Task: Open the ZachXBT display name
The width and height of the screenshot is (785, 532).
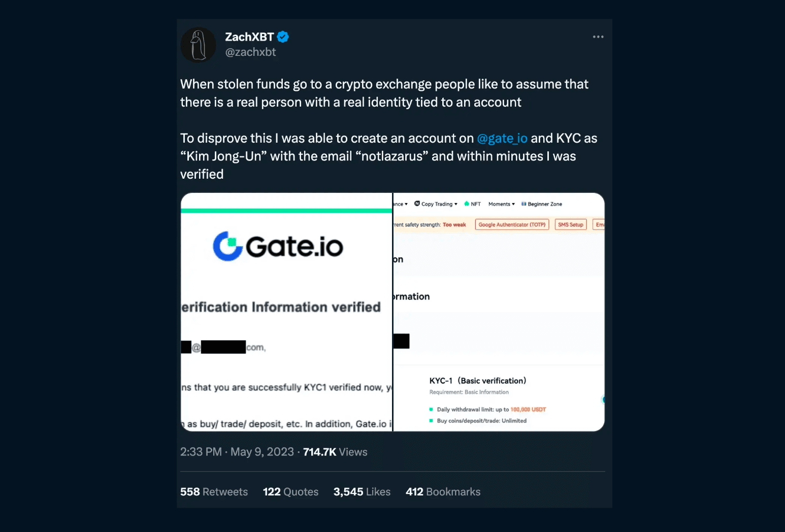Action: point(249,37)
